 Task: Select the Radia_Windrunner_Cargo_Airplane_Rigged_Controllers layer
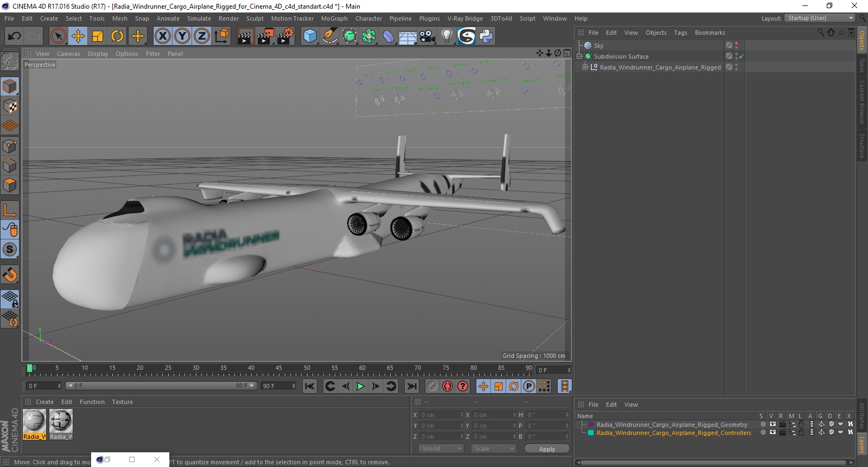(x=674, y=433)
